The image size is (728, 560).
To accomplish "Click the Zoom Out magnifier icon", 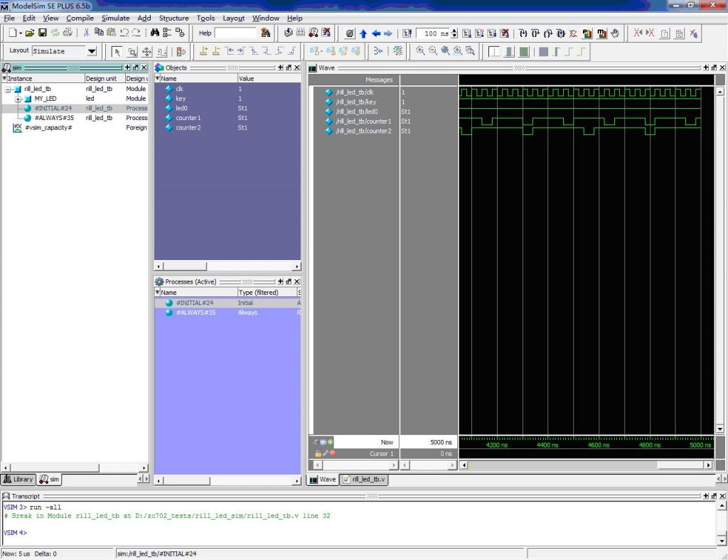I will coord(433,50).
